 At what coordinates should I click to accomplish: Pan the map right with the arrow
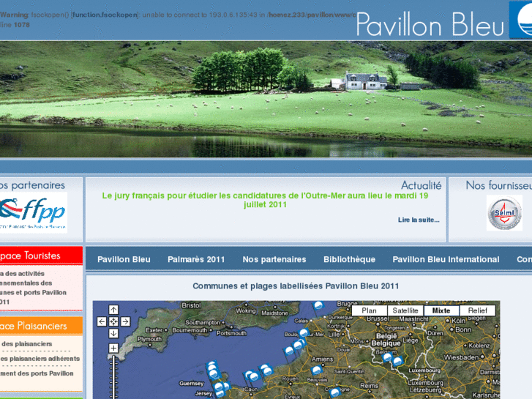tap(125, 321)
